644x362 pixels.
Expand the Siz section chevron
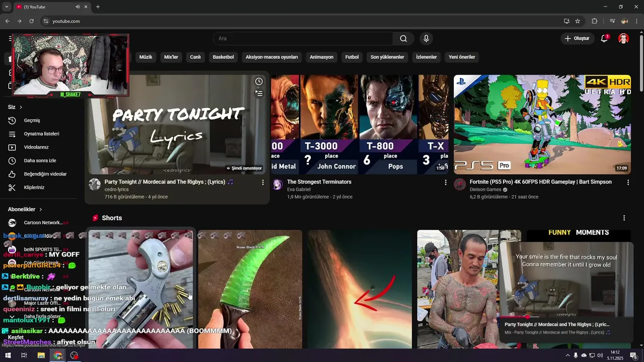coord(21,107)
